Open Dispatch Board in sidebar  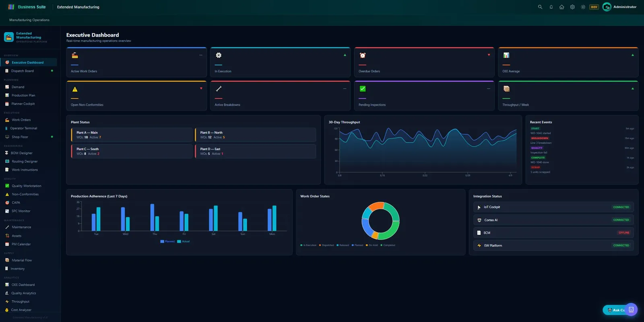point(28,71)
